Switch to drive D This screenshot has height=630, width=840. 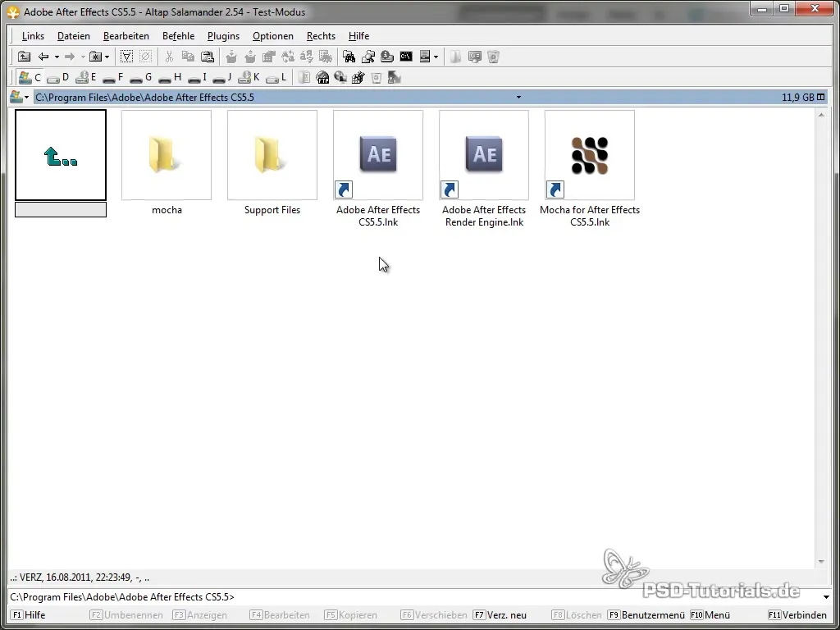58,78
